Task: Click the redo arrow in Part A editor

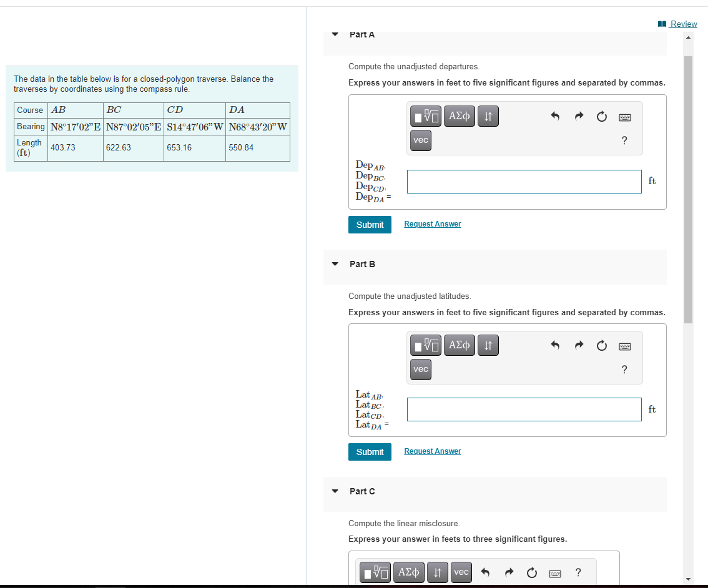Action: pos(578,115)
